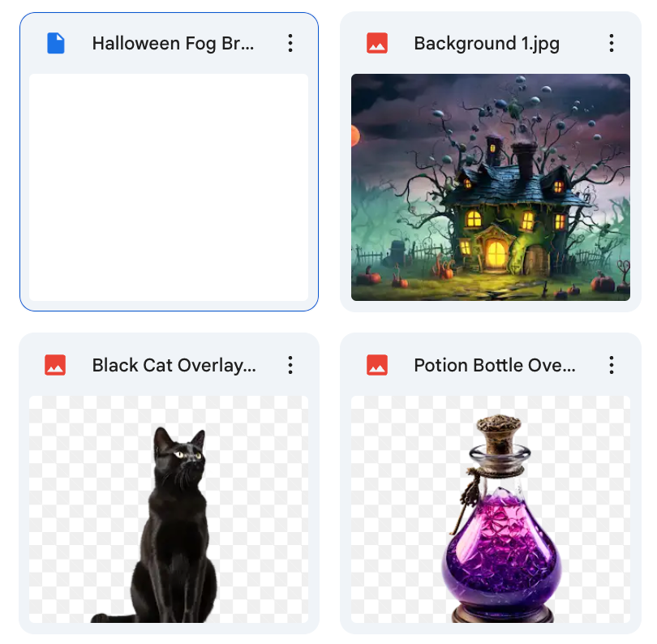657x644 pixels.
Task: Click the red image icon beside Potion Bottle Overlay
Action: [377, 365]
